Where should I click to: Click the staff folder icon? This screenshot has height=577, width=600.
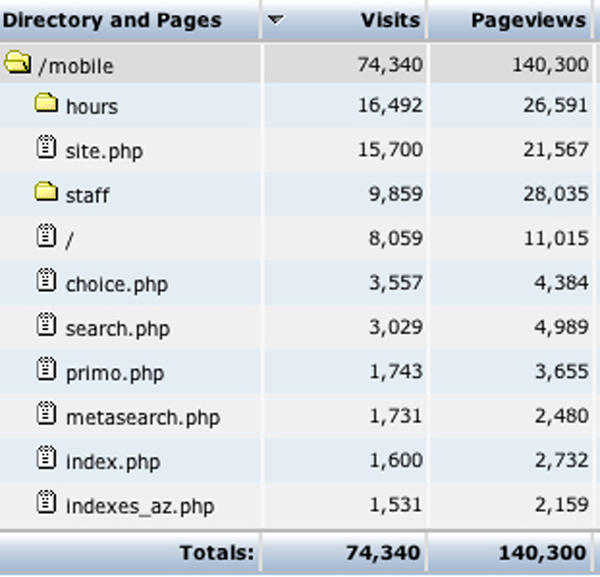(46, 192)
